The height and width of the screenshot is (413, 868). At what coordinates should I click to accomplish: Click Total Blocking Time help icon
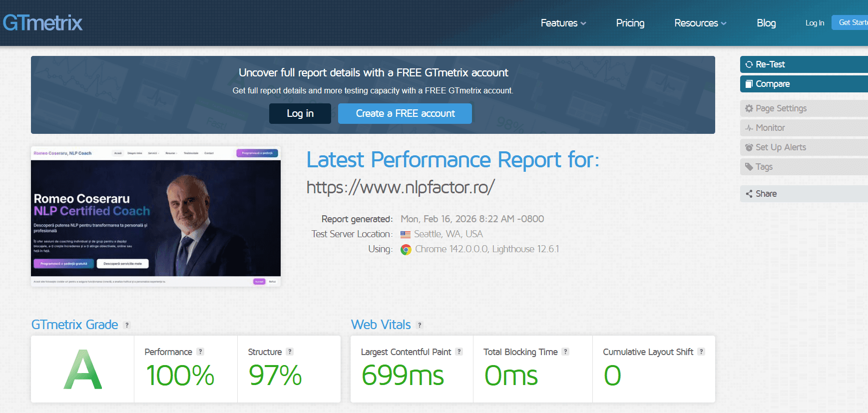pos(565,352)
